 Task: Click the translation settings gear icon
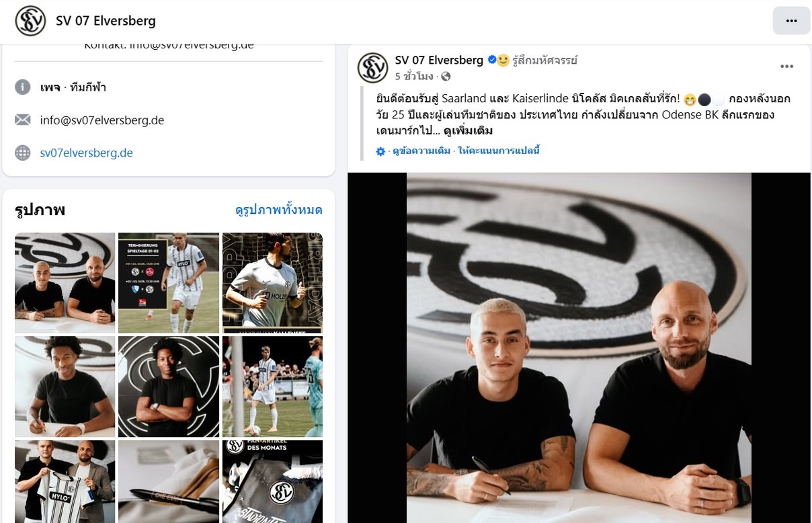(x=380, y=151)
